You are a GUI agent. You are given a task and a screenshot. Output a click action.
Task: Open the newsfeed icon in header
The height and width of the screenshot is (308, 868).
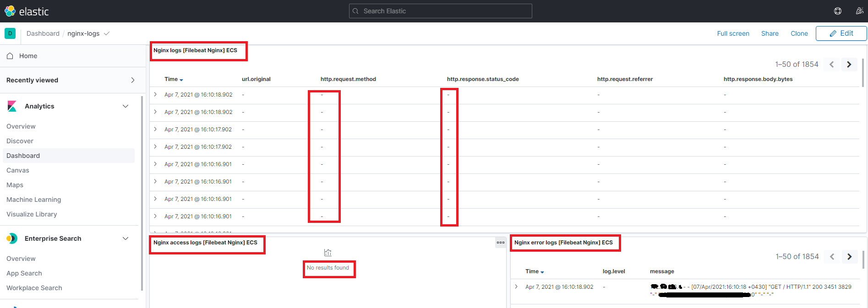click(860, 11)
